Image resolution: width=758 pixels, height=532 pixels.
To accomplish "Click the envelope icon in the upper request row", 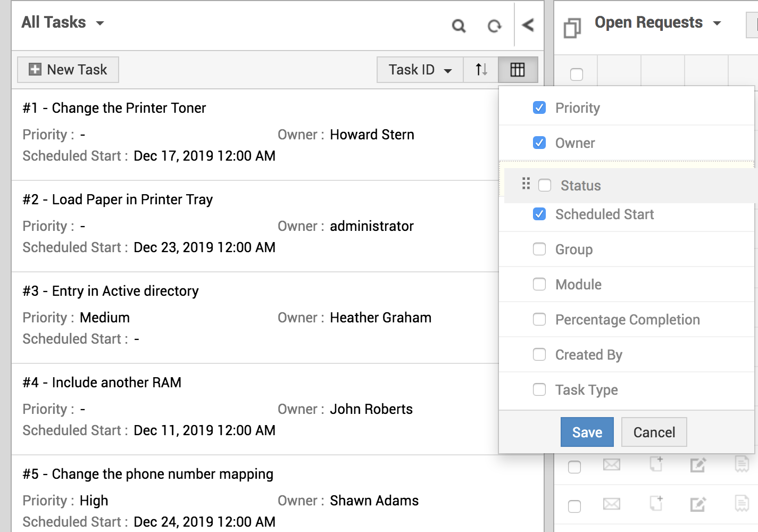I will point(612,465).
